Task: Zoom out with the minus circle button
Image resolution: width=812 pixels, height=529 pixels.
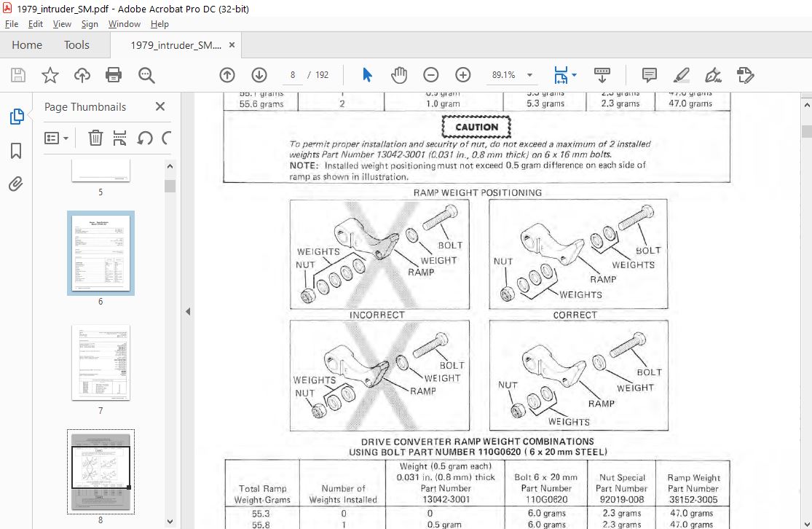Action: pos(431,75)
